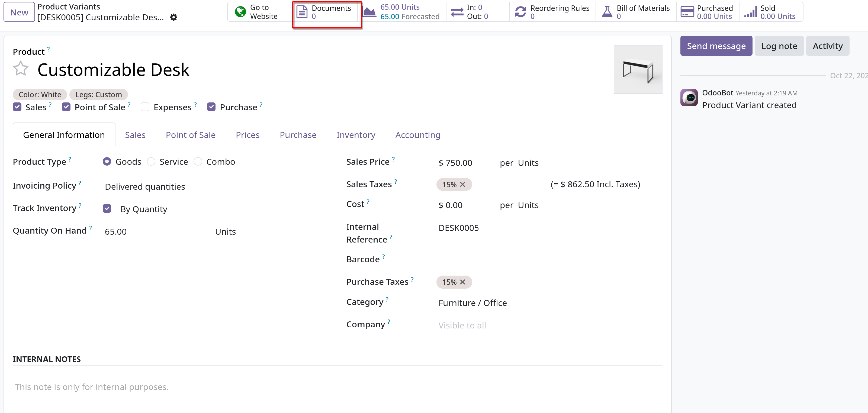Click the Sold bar chart icon
The height and width of the screenshot is (413, 868).
(750, 12)
